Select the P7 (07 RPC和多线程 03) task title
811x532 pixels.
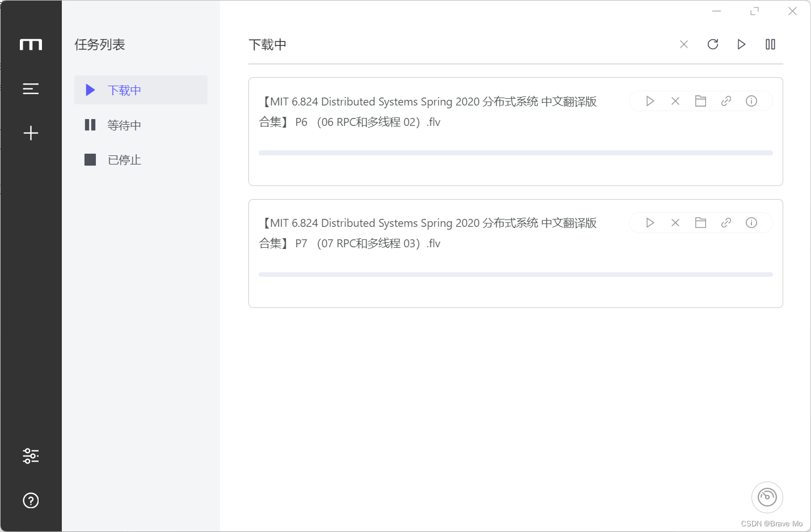[x=428, y=233]
